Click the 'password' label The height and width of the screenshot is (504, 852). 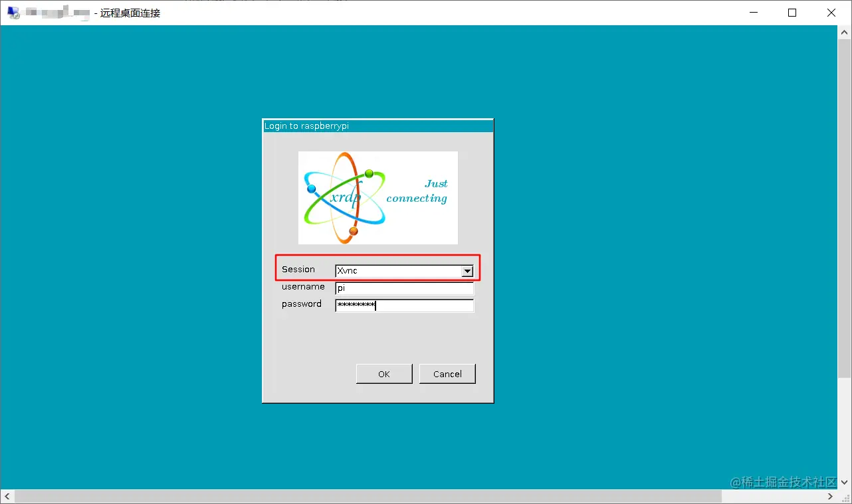click(302, 304)
